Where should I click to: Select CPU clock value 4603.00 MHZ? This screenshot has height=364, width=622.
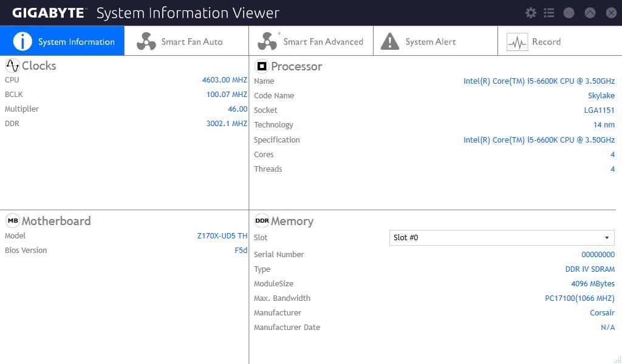[225, 79]
